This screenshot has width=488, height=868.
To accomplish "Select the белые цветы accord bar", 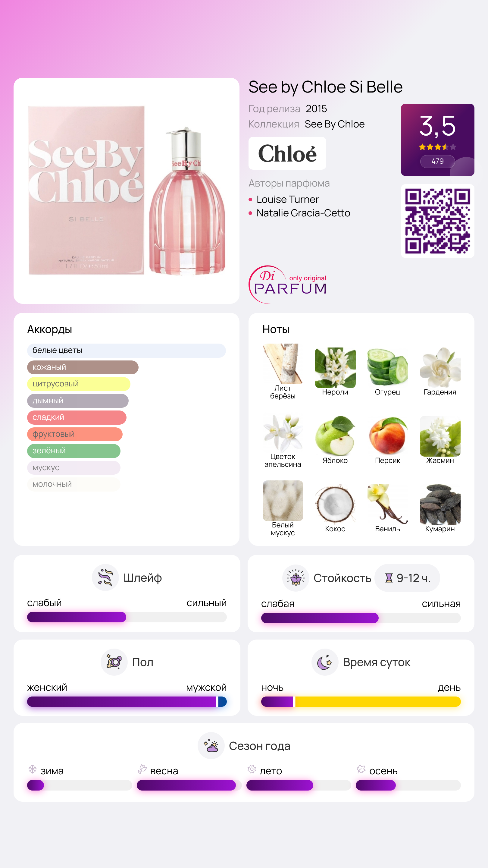I will pos(126,351).
